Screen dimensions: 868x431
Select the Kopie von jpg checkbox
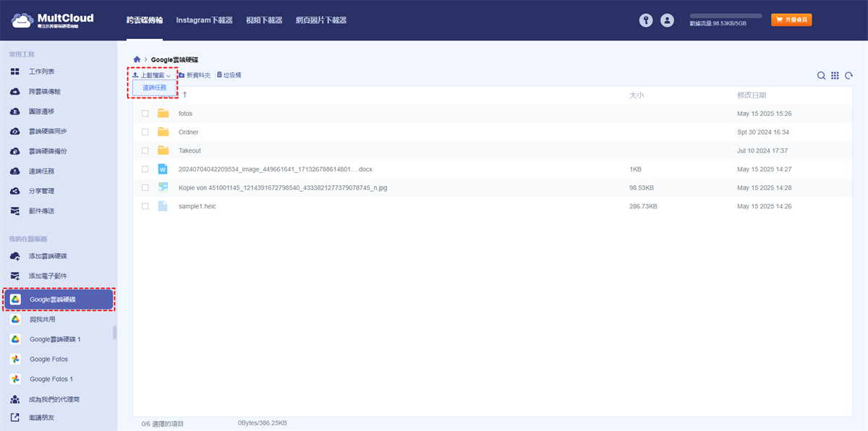145,187
